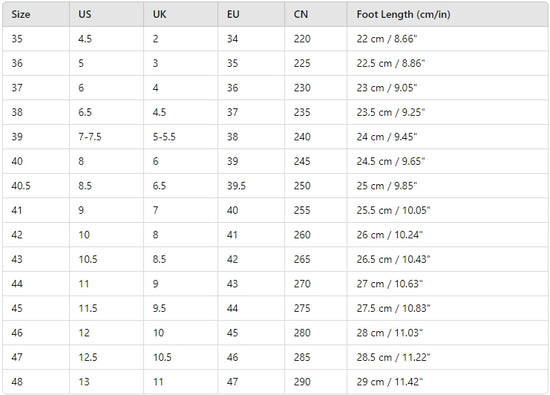
Task: Click the 22 cm / 8.66" cell
Action: click(447, 39)
